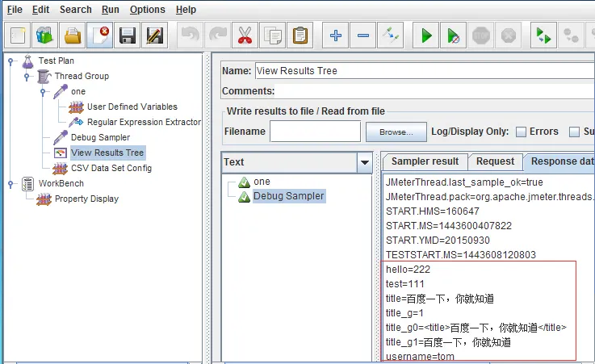Open the Templates icon in toolbar
The height and width of the screenshot is (364, 595).
[44, 36]
